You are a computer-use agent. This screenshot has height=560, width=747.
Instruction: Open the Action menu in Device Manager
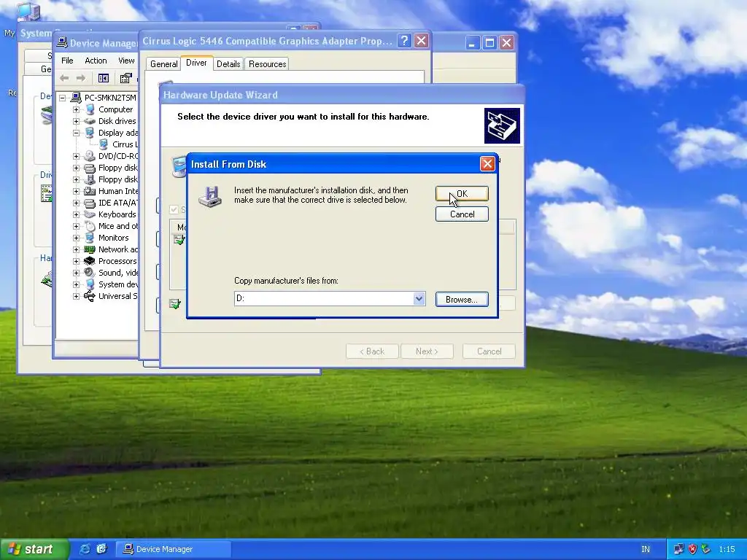[96, 61]
